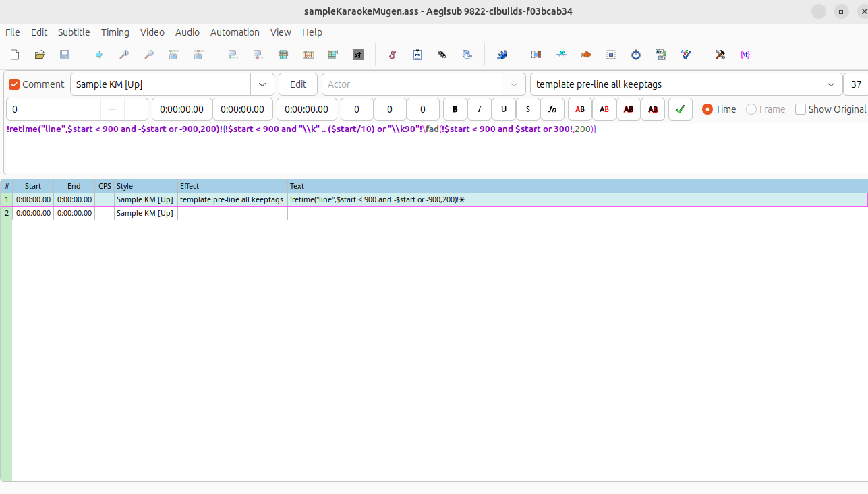Click the Actor input field
Screen dimensions: 868x494
412,84
